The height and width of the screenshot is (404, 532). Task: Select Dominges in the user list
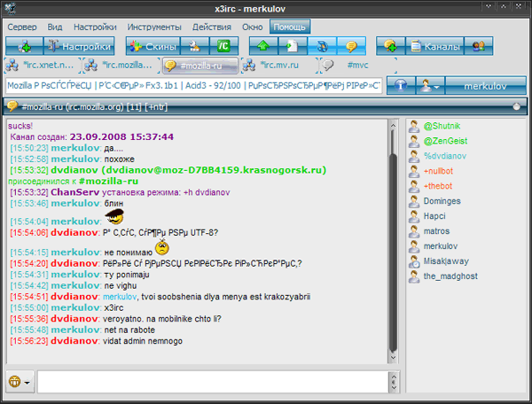(442, 201)
